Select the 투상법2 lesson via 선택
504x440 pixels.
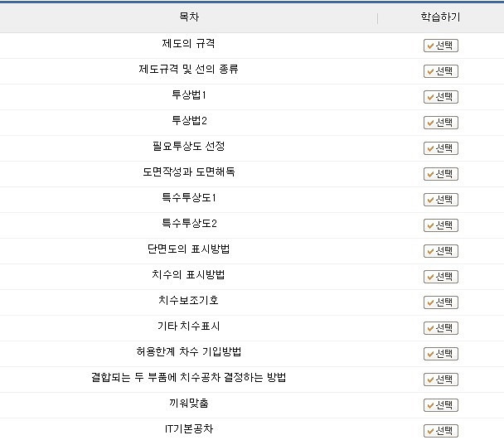(x=441, y=123)
